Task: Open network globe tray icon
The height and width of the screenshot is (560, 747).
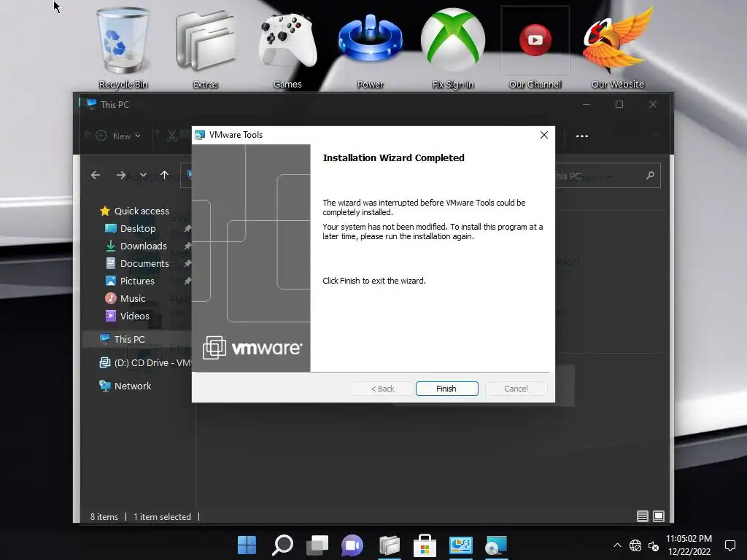Action: [x=635, y=545]
